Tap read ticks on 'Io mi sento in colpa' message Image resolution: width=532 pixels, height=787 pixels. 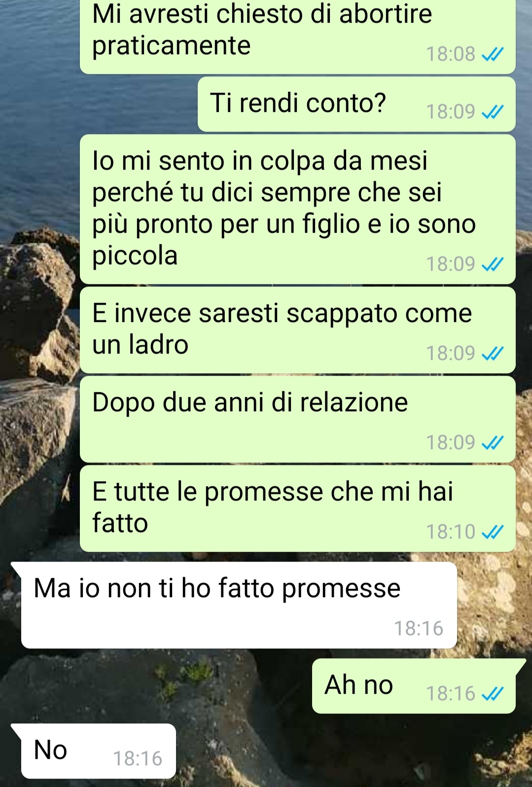tap(492, 265)
